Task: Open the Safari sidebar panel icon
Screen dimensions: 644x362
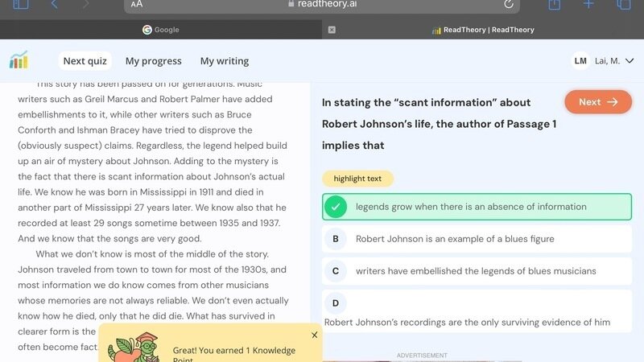Action: [x=21, y=4]
